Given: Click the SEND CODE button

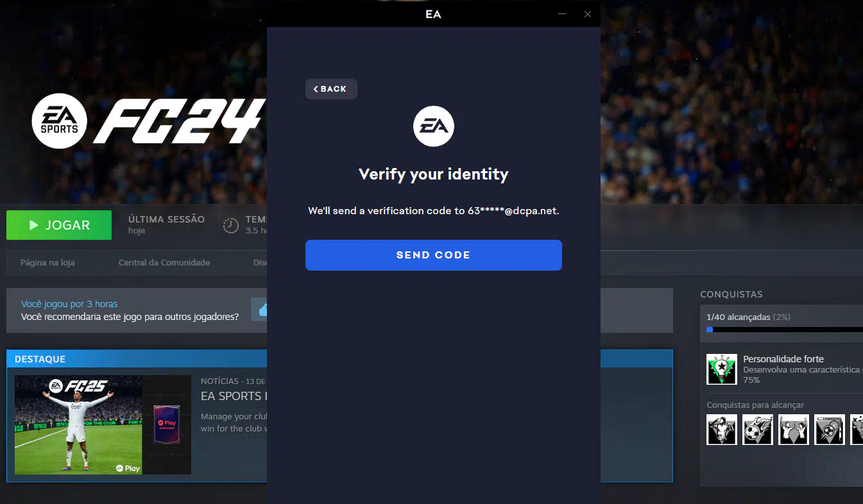Looking at the screenshot, I should pos(433,255).
